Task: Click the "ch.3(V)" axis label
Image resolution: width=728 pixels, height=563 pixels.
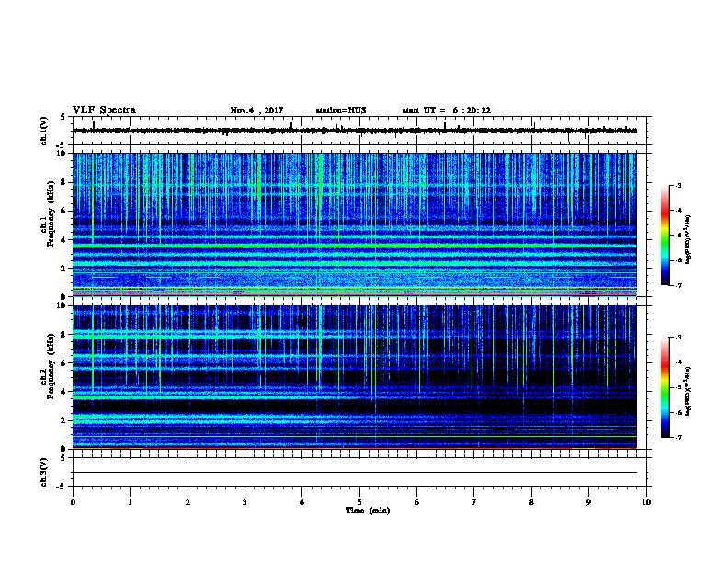Action: (x=43, y=472)
